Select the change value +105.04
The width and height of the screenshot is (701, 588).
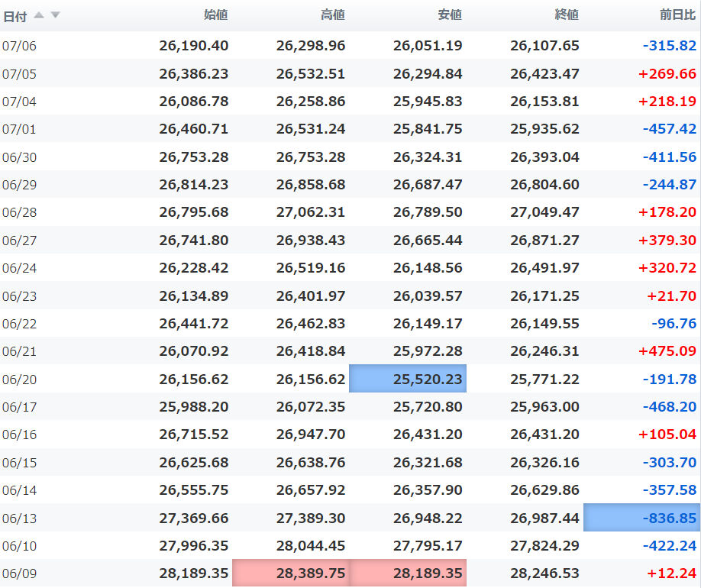667,435
